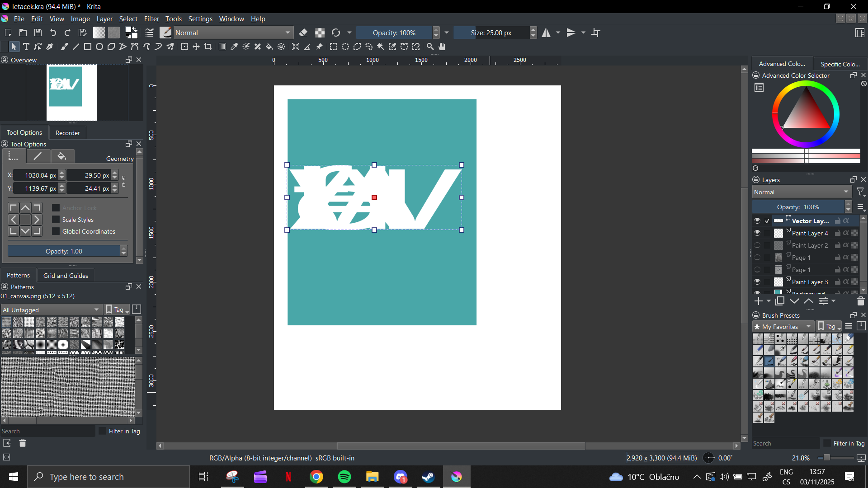The width and height of the screenshot is (868, 488).
Task: Select the Color Sampler eyedropper tool
Action: (234, 47)
